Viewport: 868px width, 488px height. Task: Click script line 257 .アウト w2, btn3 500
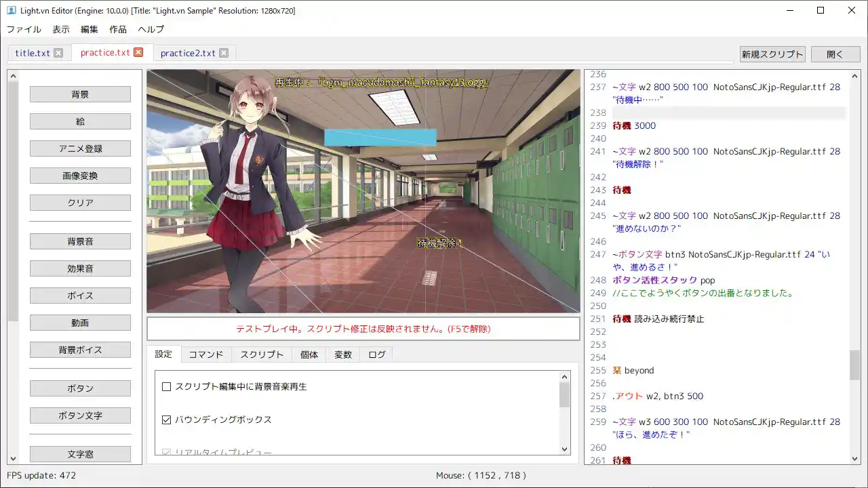[658, 396]
